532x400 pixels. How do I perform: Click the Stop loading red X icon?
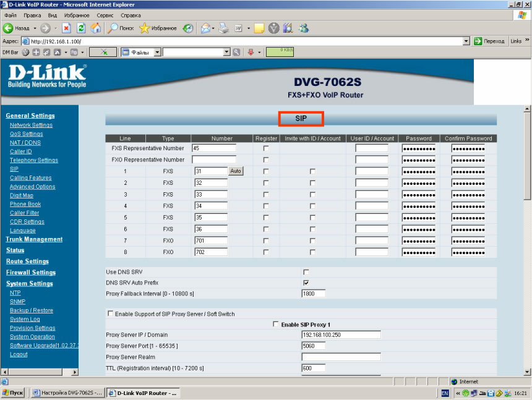pos(66,28)
